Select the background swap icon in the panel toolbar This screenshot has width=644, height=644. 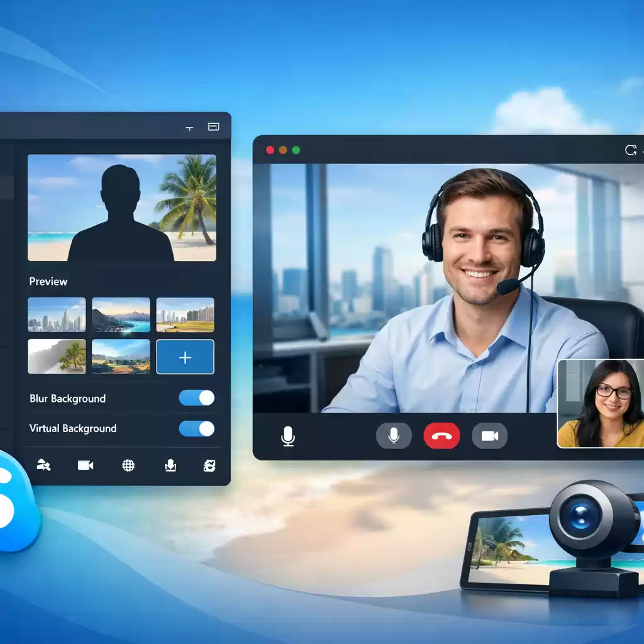[209, 466]
